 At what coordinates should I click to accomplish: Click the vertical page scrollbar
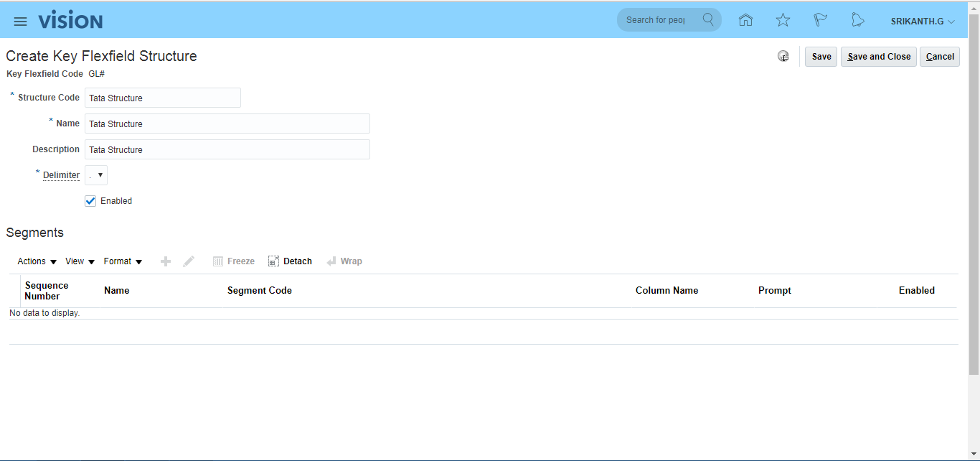(974, 194)
